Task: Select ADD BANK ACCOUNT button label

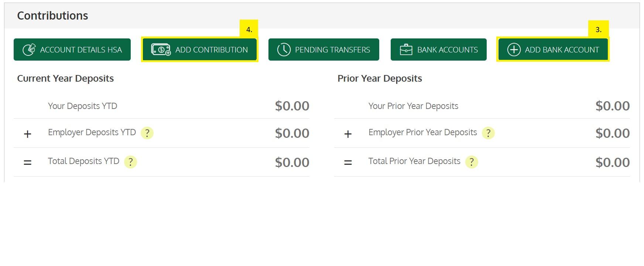Action: pos(562,50)
